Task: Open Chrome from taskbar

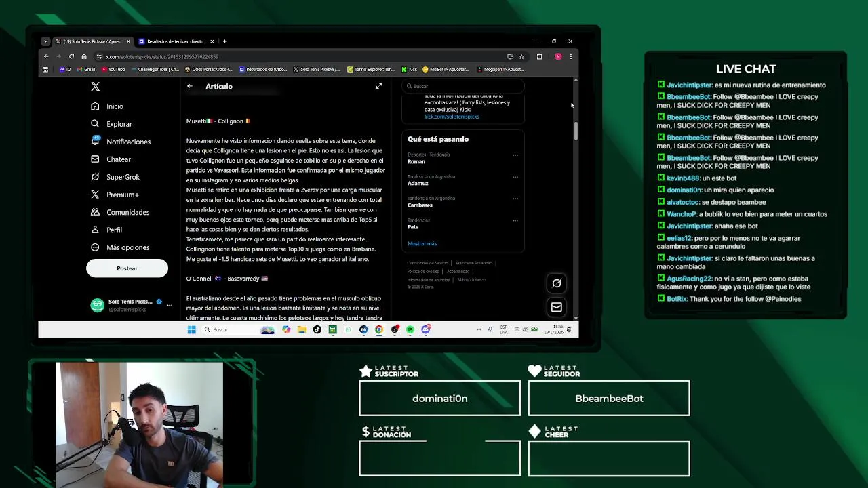Action: coord(379,329)
